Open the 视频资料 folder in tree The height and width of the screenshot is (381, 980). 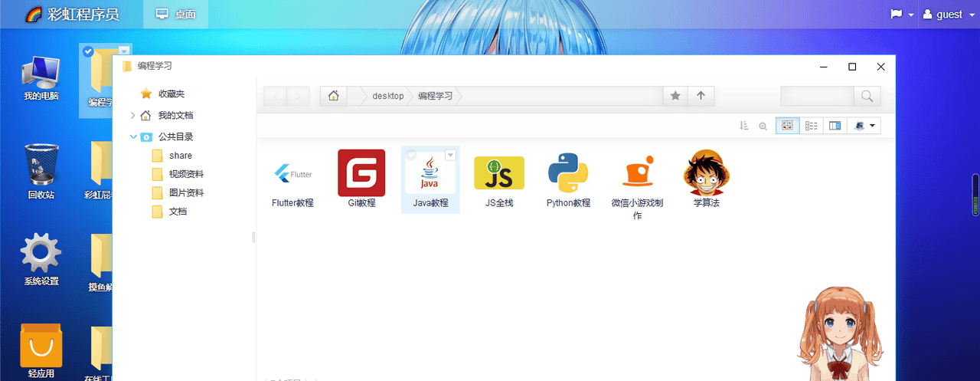coord(186,174)
